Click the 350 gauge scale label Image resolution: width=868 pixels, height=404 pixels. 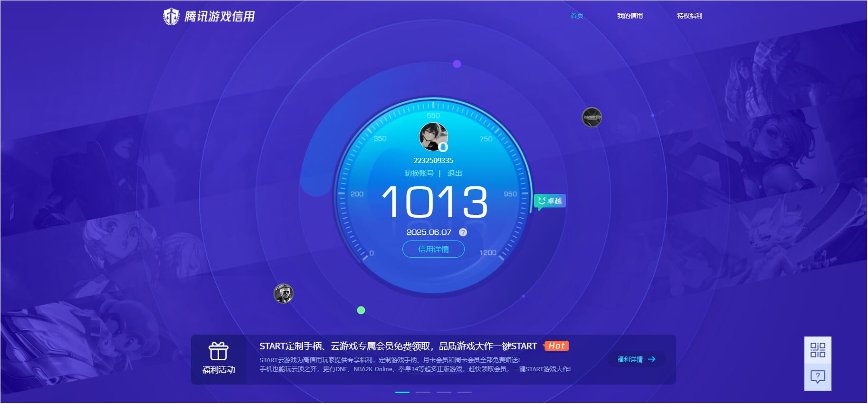click(380, 138)
